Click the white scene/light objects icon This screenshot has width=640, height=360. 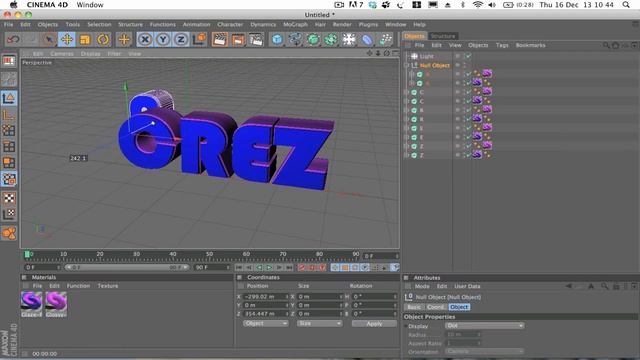coord(349,40)
